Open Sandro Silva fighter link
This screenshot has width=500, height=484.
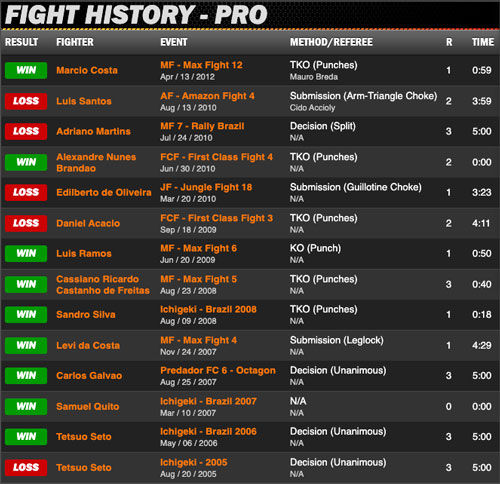pyautogui.click(x=86, y=314)
